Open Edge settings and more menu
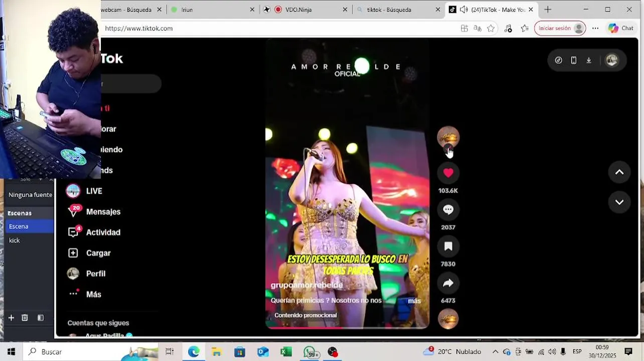644x361 pixels. click(595, 29)
